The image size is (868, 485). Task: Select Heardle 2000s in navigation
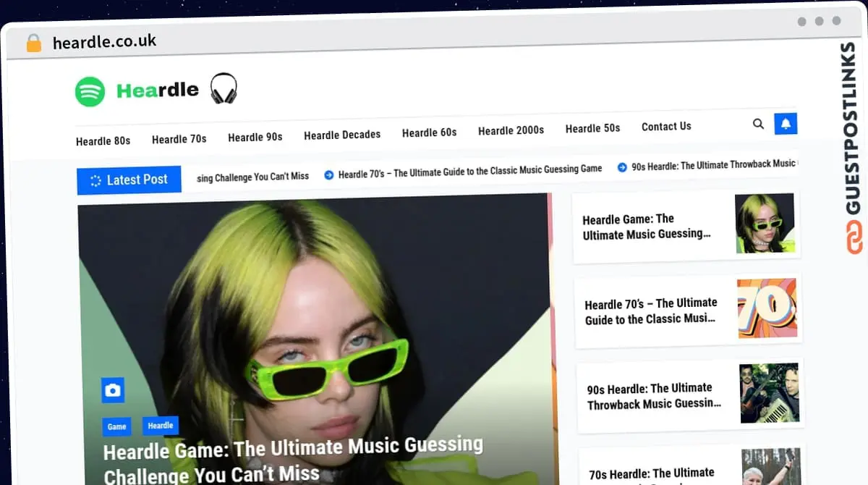[x=511, y=130]
